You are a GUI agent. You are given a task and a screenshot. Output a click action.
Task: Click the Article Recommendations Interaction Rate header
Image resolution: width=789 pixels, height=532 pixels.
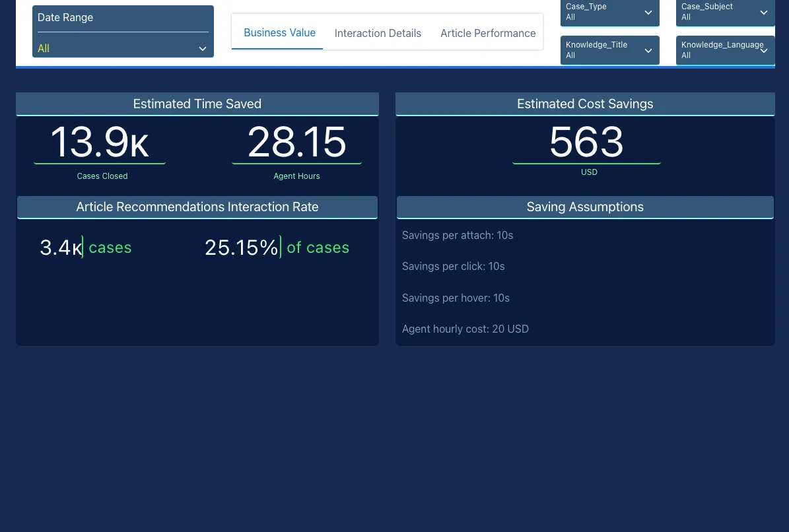pos(197,207)
